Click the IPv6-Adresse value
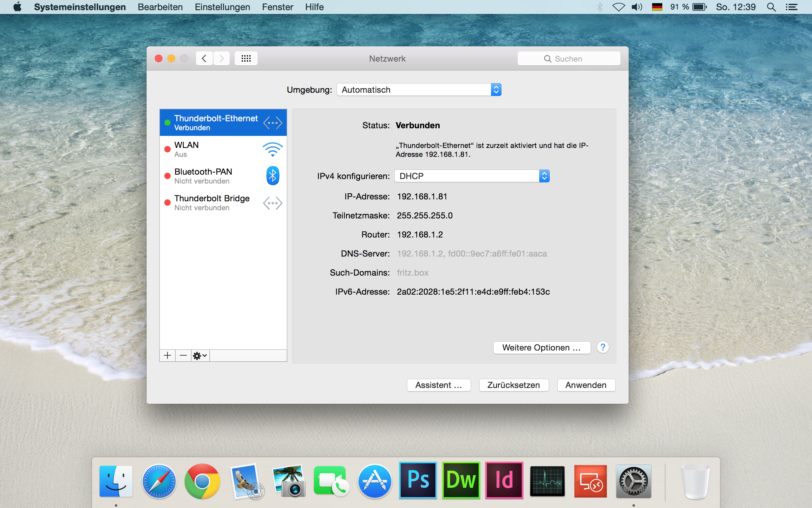 point(473,292)
